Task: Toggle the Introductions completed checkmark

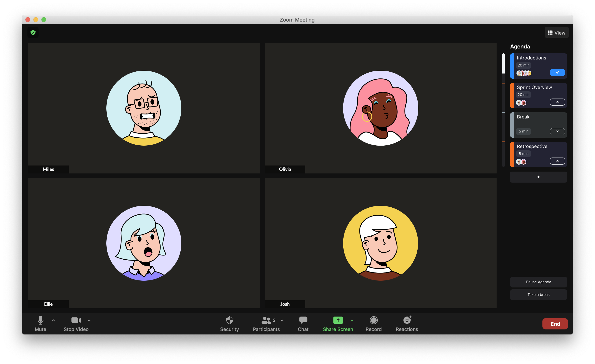Action: (x=557, y=72)
